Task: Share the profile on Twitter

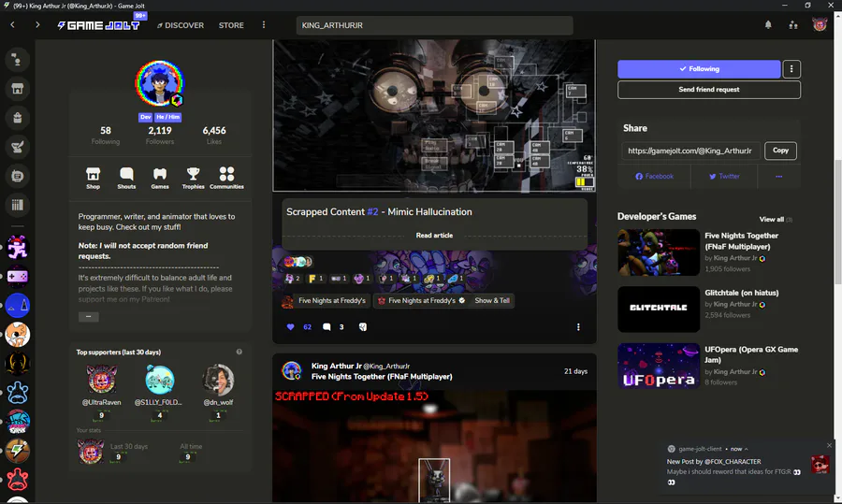Action: pyautogui.click(x=724, y=176)
